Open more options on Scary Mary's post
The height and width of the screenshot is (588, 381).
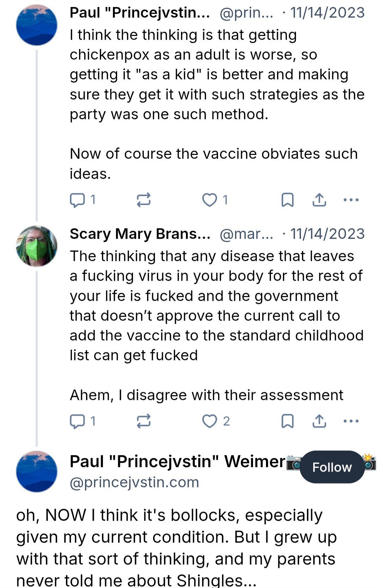click(351, 421)
